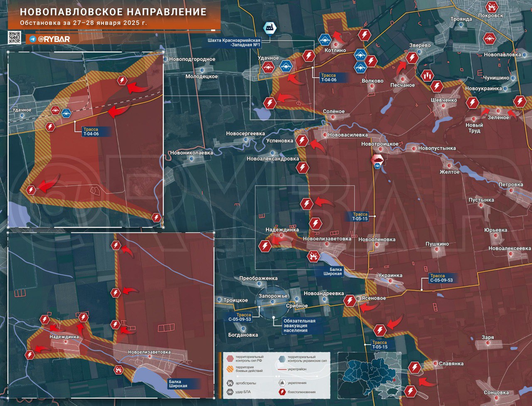Image resolution: width=532 pixels, height=406 pixels.
Task: Click the striped orange hexagon for боевых действий
Action: coord(230,369)
